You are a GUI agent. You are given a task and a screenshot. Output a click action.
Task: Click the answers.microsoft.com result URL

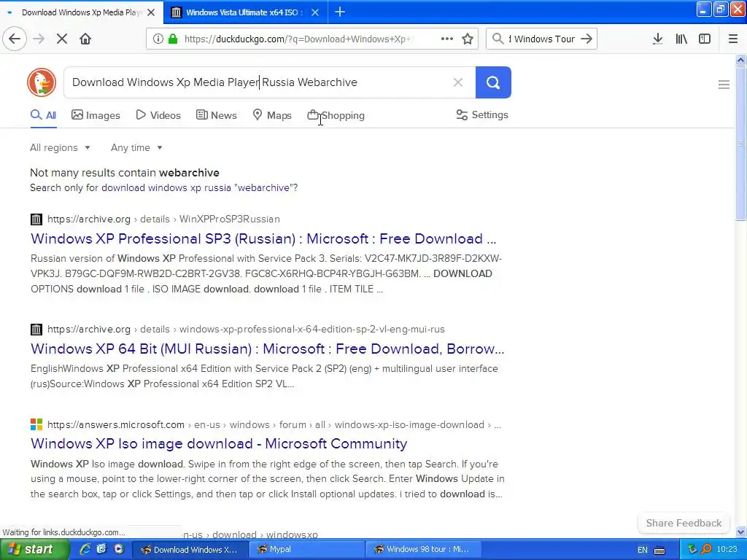[x=274, y=424]
